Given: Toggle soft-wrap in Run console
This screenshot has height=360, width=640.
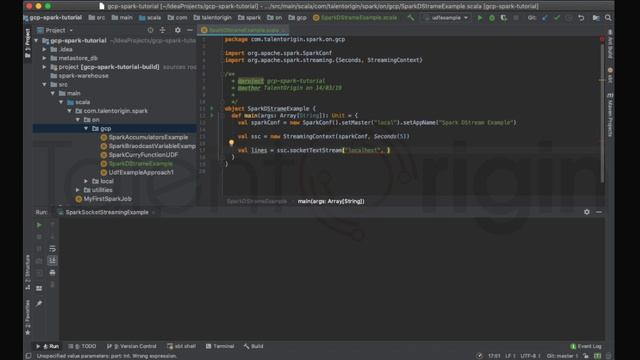Looking at the screenshot, I should pos(52,249).
